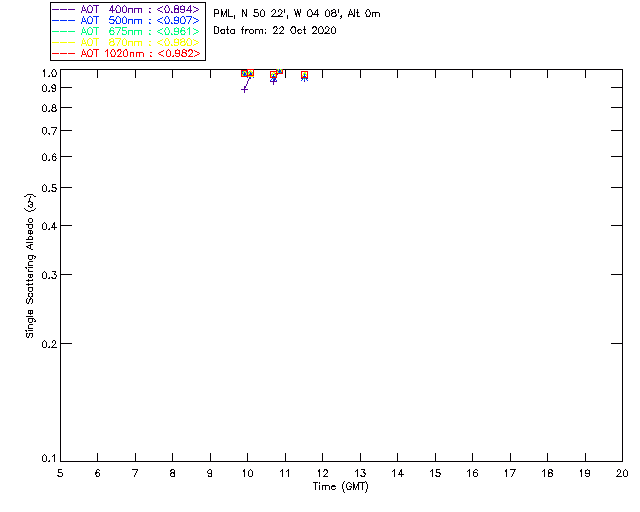Select the x-axis tick label 20
Screen dimensions: 640x512
coord(622,473)
